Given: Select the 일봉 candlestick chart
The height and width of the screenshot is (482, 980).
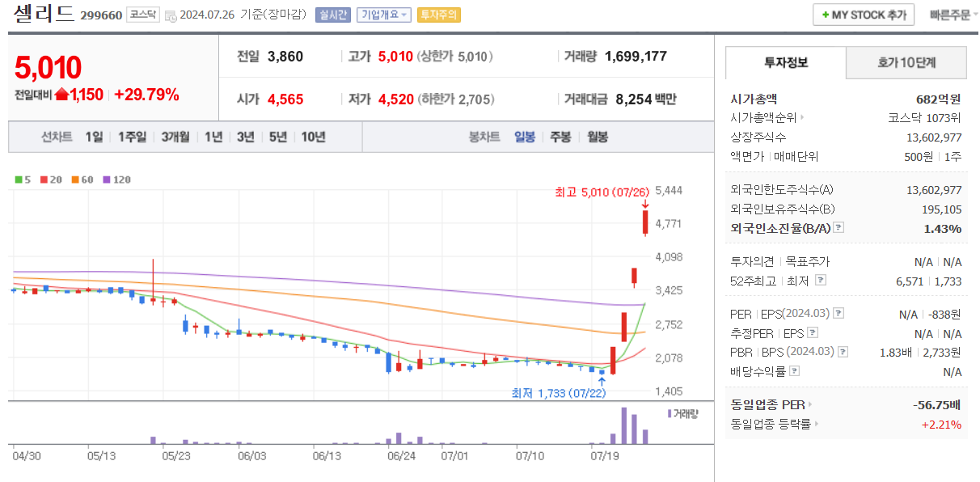Looking at the screenshot, I should pos(525,137).
